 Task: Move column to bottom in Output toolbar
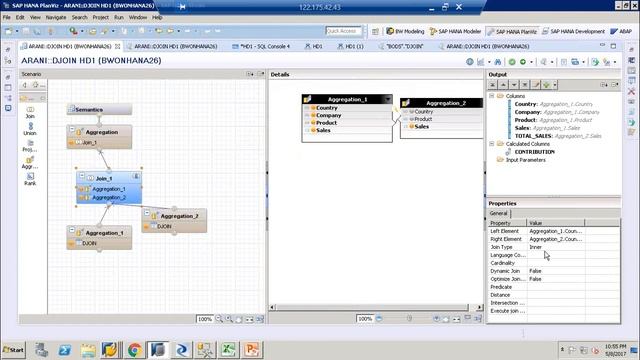tap(524, 84)
